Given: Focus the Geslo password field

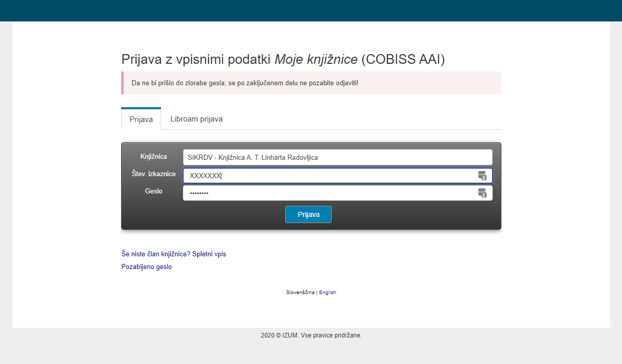Looking at the screenshot, I should [338, 193].
